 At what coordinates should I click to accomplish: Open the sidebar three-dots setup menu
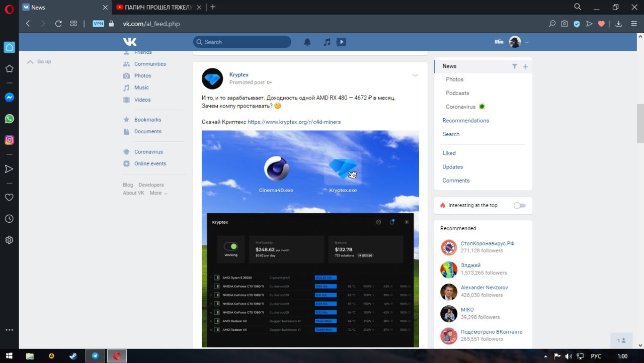tap(9, 330)
